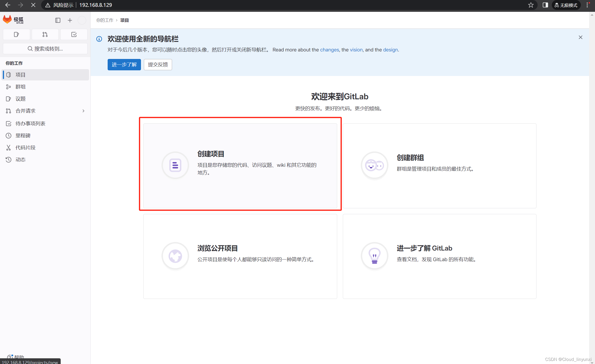Click the lightbulb icon for learning GitLab
Screen dimensions: 595x364
pos(374,256)
